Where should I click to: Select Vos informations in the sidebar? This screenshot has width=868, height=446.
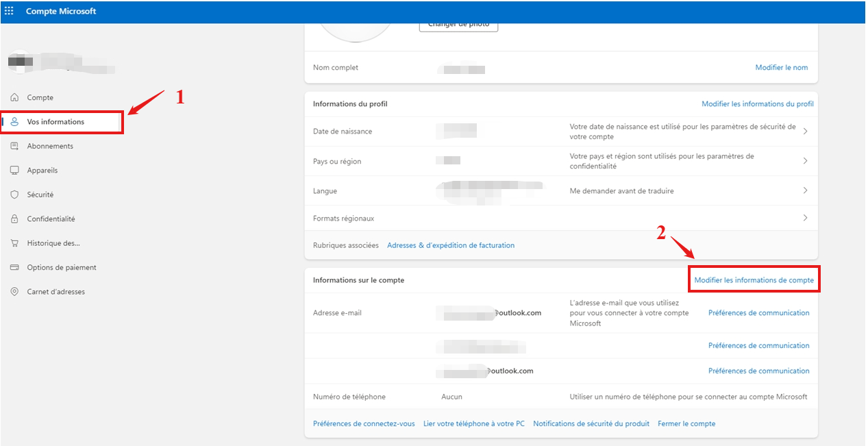pyautogui.click(x=55, y=122)
